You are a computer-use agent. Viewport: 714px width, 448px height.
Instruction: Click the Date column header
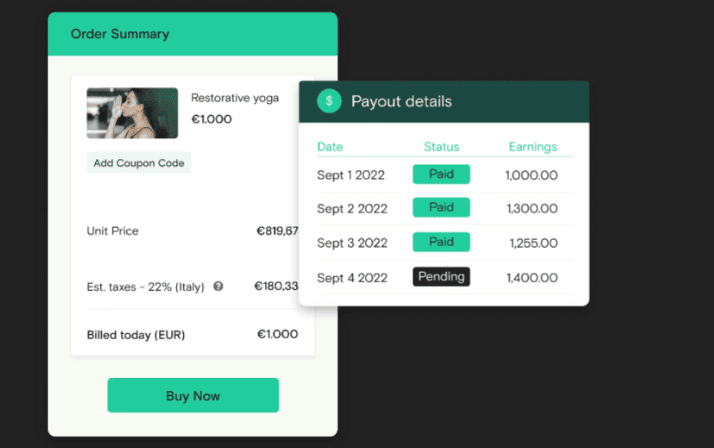pos(330,147)
